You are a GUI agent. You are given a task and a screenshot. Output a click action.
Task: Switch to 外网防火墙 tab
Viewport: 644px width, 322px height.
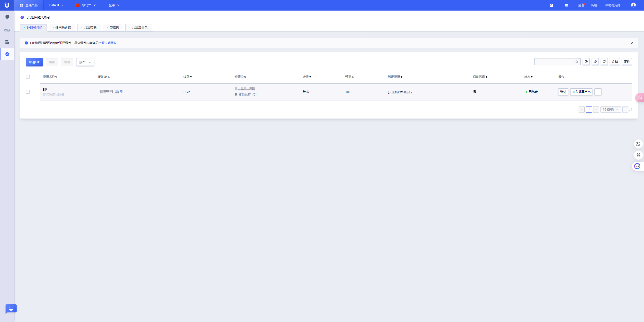click(x=62, y=28)
